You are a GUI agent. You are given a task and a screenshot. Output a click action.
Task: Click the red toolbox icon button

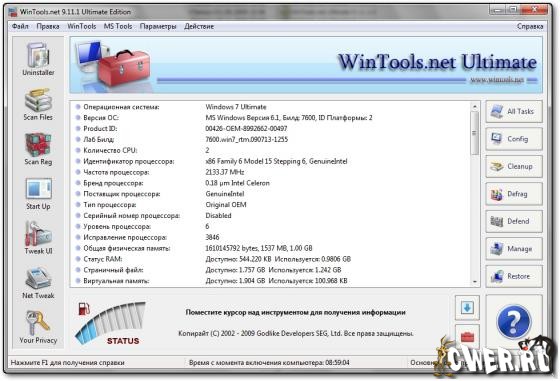click(467, 336)
